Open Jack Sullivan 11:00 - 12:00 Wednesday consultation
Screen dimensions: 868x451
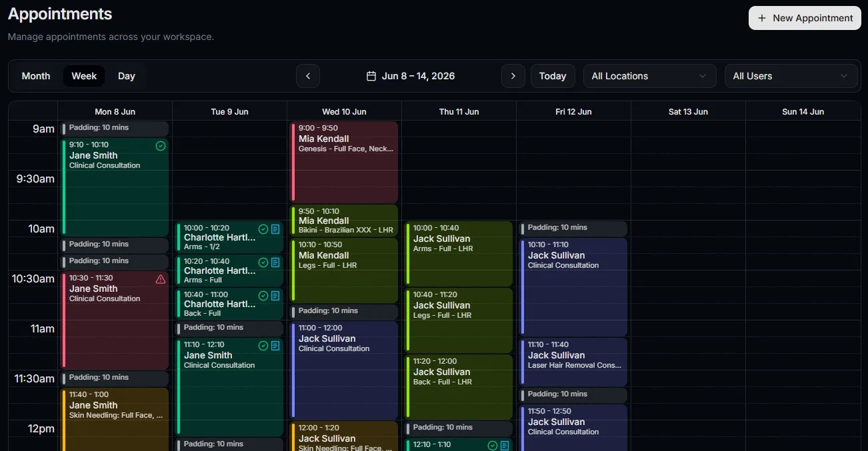[x=344, y=370]
